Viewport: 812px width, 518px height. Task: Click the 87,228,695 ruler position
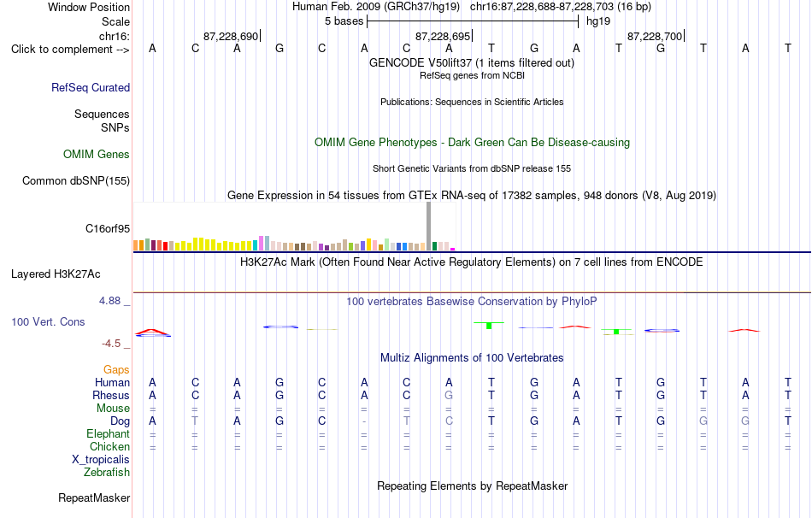[443, 36]
